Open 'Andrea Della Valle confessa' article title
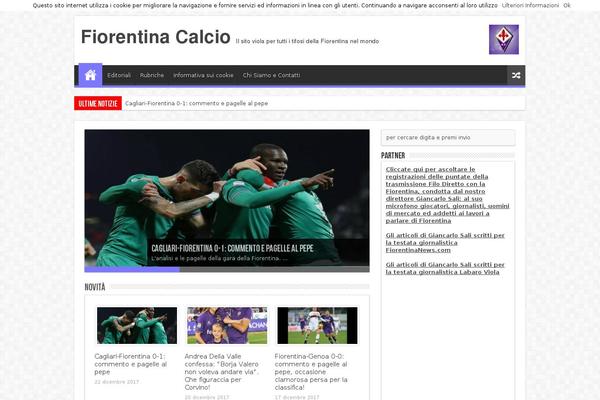 [x=222, y=372]
